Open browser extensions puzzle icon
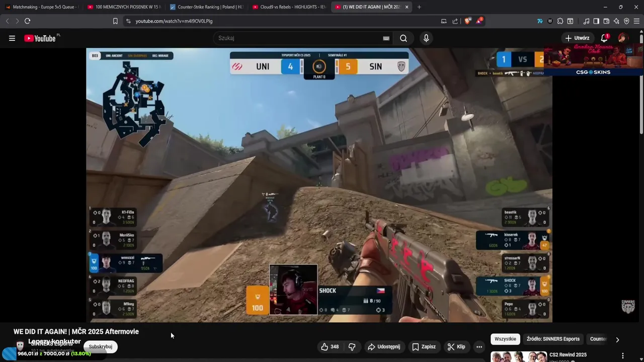This screenshot has width=644, height=362. click(560, 21)
